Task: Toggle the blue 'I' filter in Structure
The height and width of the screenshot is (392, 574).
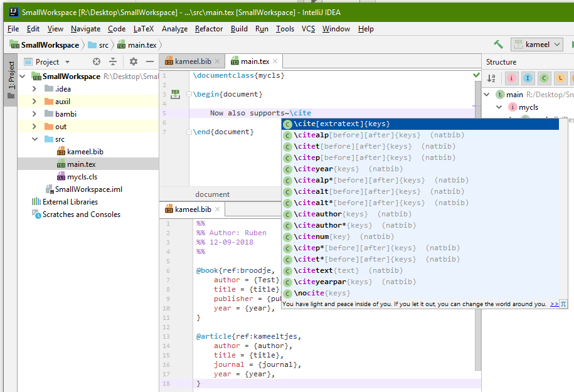Action: (528, 78)
